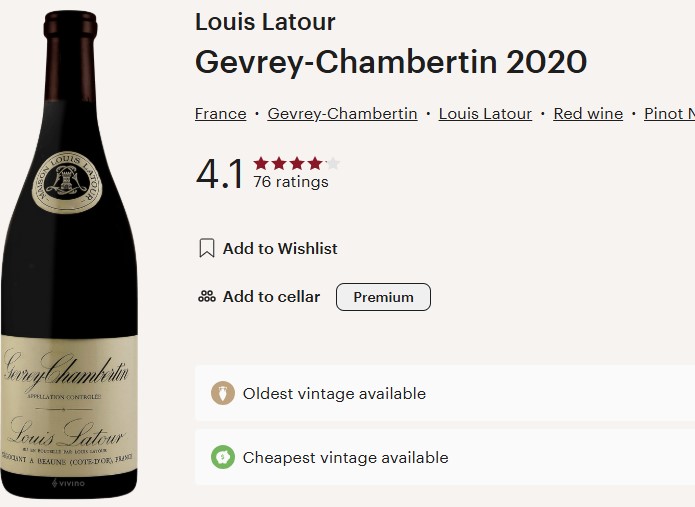
Task: Follow the Red wine category link
Action: click(588, 114)
